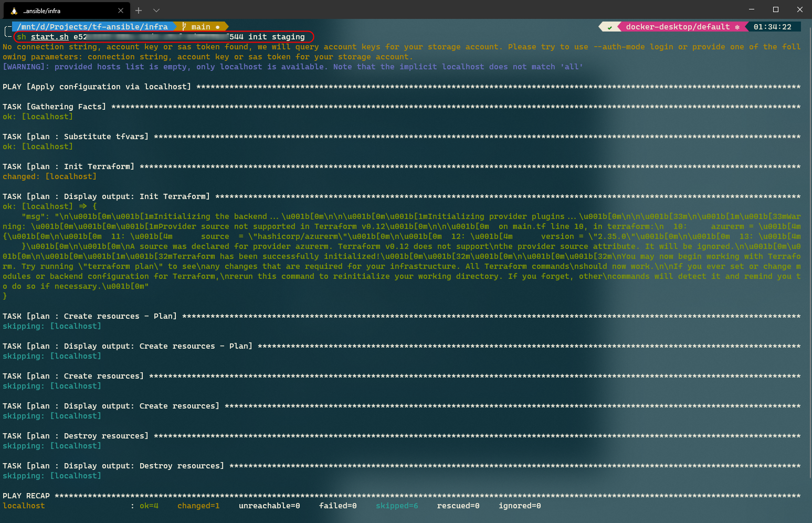This screenshot has width=812, height=523.
Task: Click the 'main' branch name in the prompt
Action: [201, 27]
